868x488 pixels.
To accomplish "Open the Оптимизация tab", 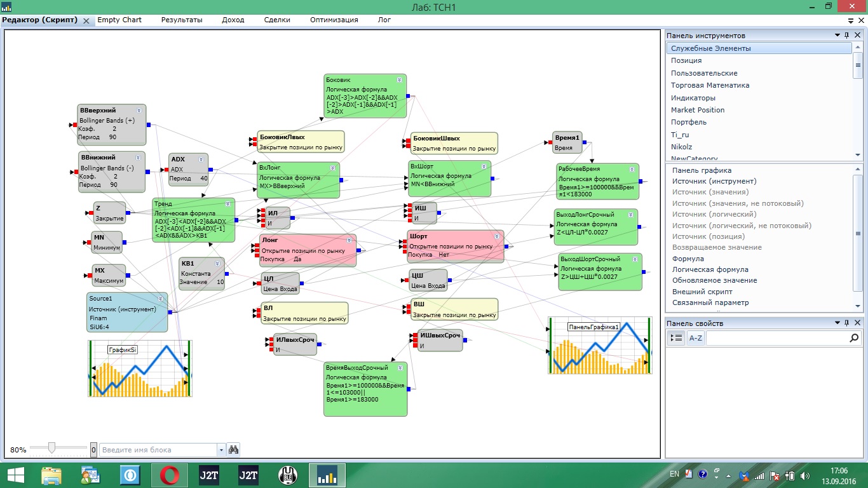I will click(334, 20).
